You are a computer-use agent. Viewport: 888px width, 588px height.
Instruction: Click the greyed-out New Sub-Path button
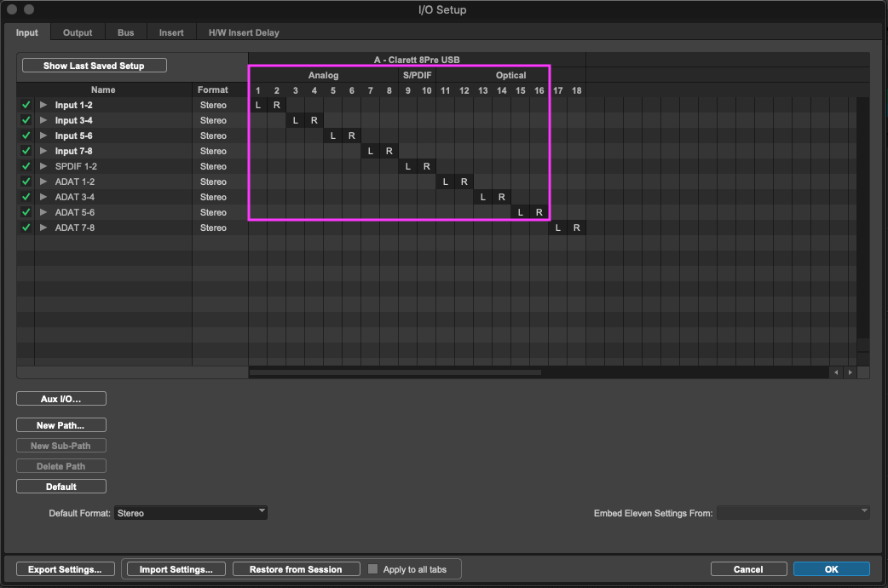[61, 445]
